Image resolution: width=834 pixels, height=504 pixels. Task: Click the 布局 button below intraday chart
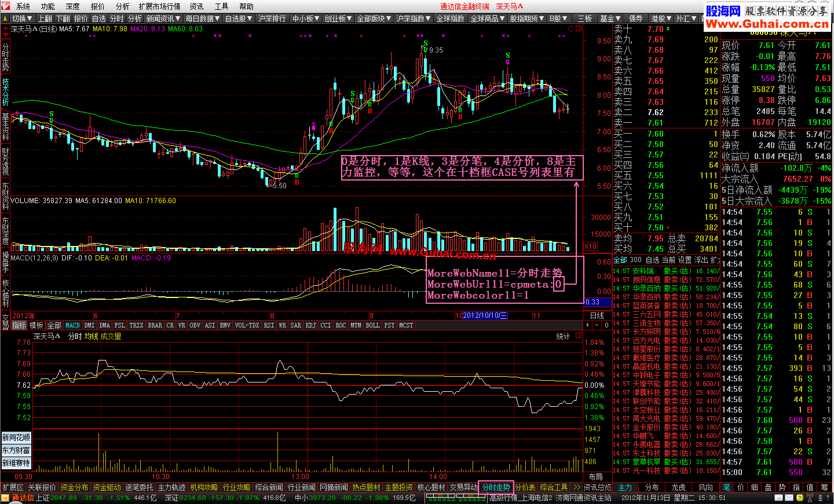(596, 477)
